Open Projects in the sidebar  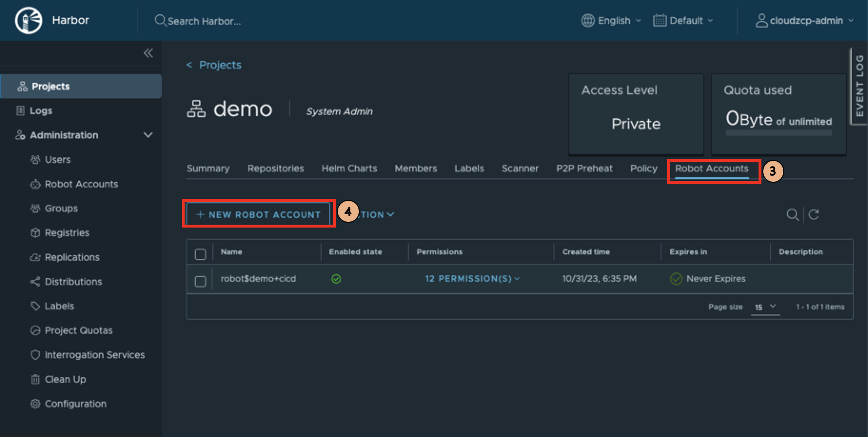click(81, 86)
